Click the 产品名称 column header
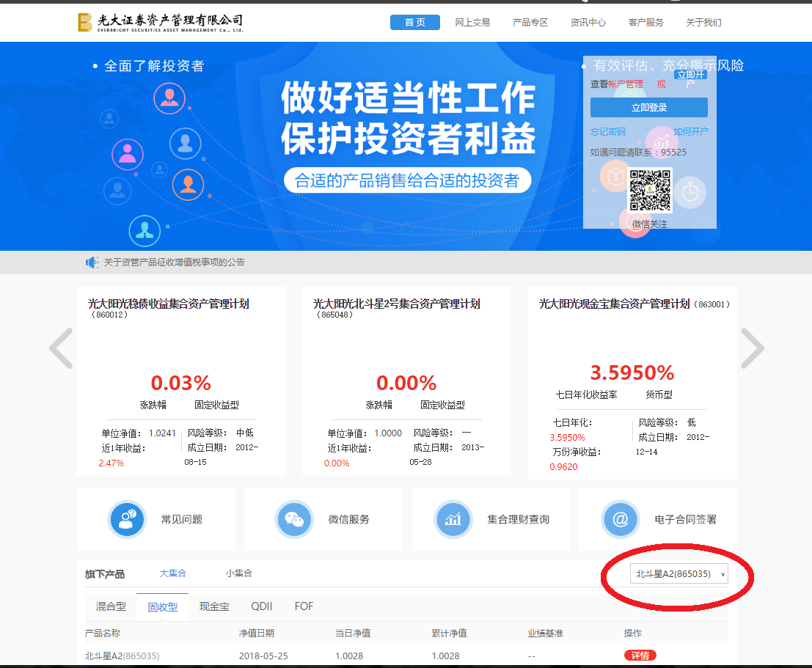Image resolution: width=812 pixels, height=668 pixels. pos(103,634)
